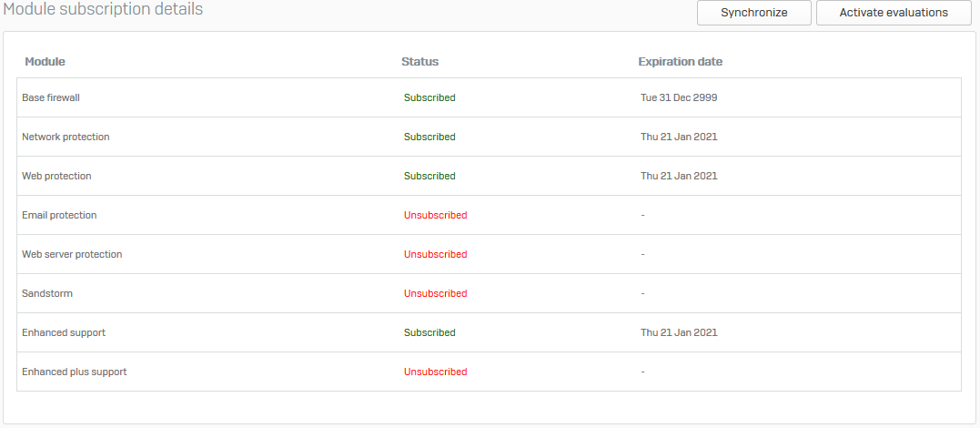Image resolution: width=980 pixels, height=428 pixels.
Task: Click the Status column header
Action: [x=420, y=62]
